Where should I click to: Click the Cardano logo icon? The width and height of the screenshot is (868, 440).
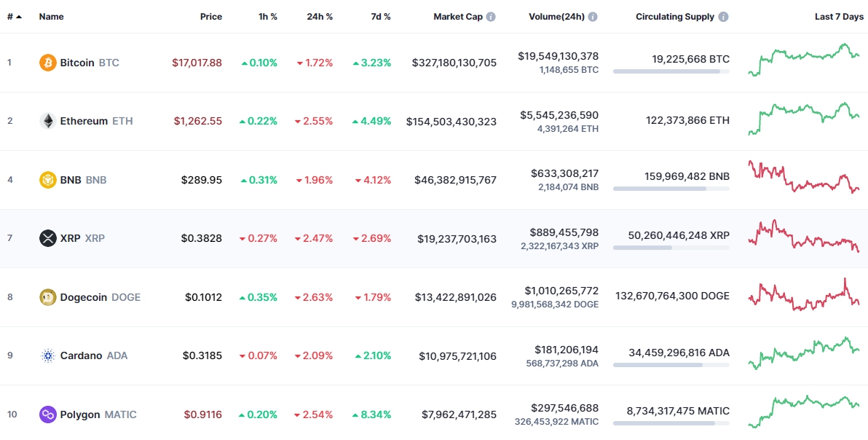coord(48,356)
